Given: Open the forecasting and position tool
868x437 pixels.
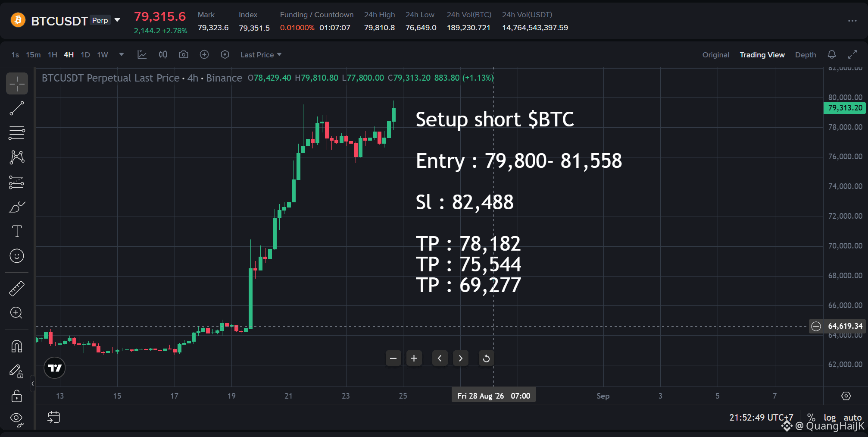Looking at the screenshot, I should tap(17, 182).
